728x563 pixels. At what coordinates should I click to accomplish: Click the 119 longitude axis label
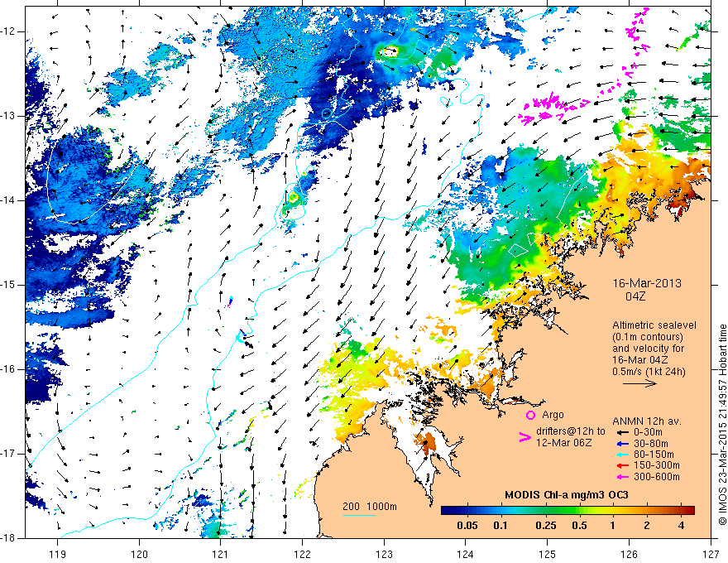58,554
